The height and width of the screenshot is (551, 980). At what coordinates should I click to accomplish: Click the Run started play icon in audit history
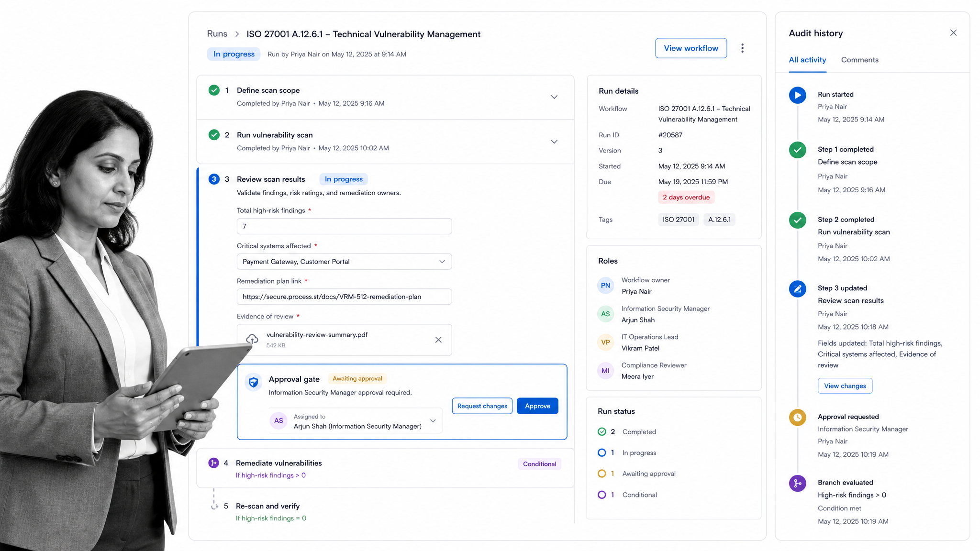(x=797, y=95)
